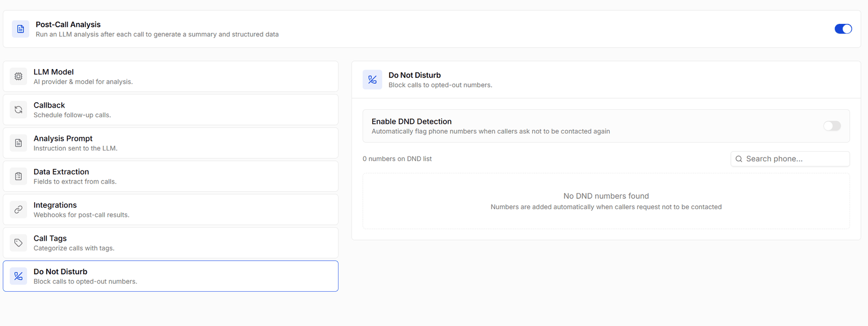Click the '0 numbers on DND list' text
The width and height of the screenshot is (868, 326).
397,159
